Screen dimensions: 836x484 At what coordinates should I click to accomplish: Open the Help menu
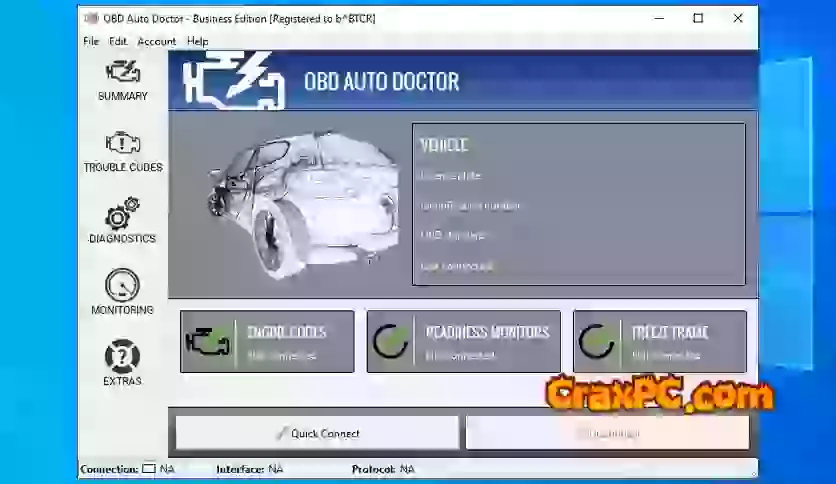click(x=197, y=41)
